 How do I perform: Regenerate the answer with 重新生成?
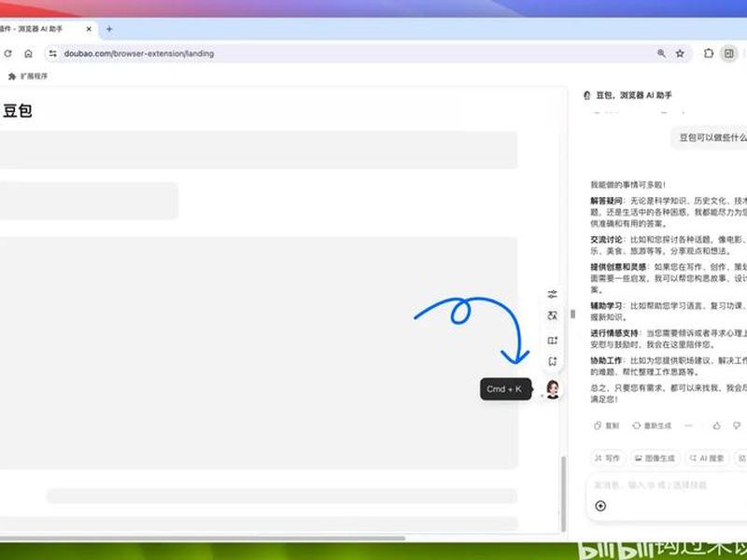pyautogui.click(x=651, y=426)
